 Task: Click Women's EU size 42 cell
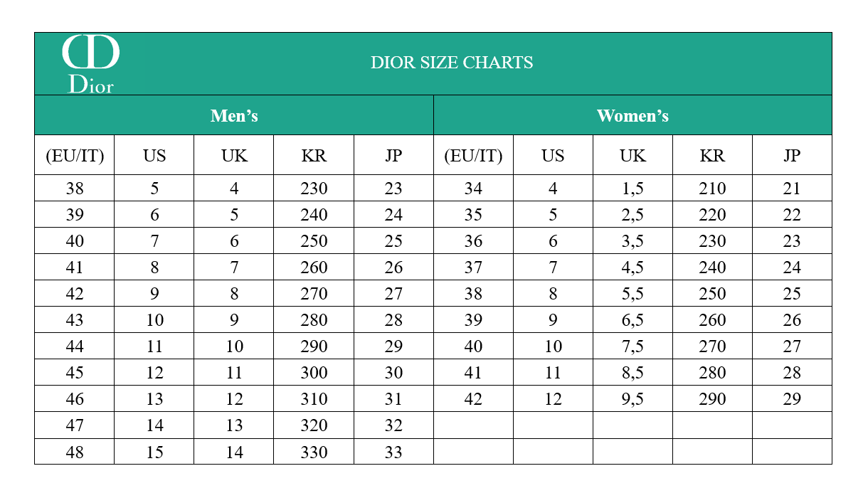pos(473,399)
